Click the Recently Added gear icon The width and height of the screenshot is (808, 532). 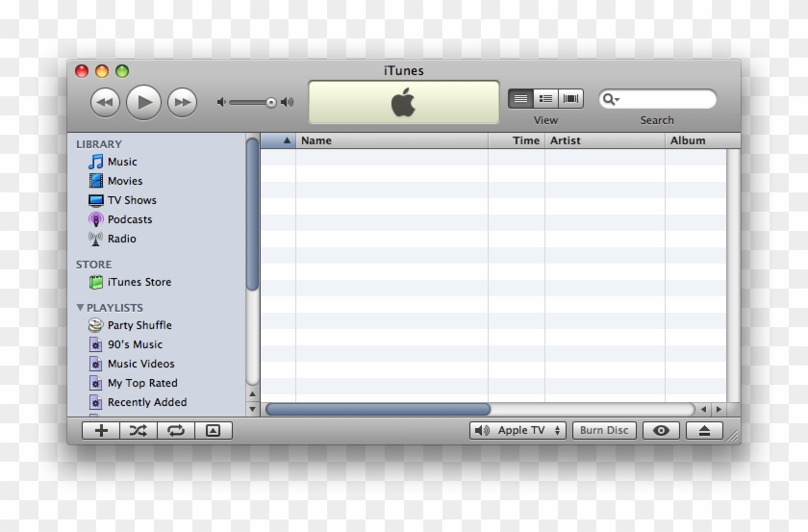pos(95,402)
